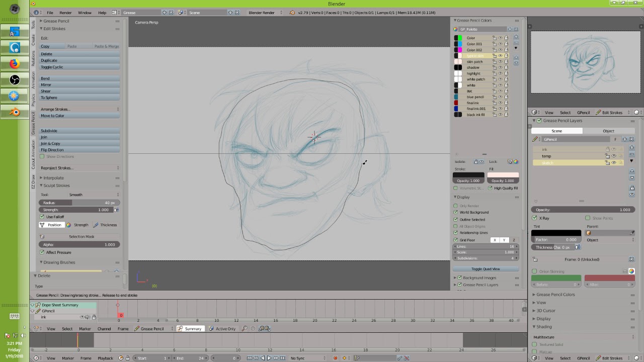
Task: Toggle the X Ray checkbox
Action: (x=535, y=218)
